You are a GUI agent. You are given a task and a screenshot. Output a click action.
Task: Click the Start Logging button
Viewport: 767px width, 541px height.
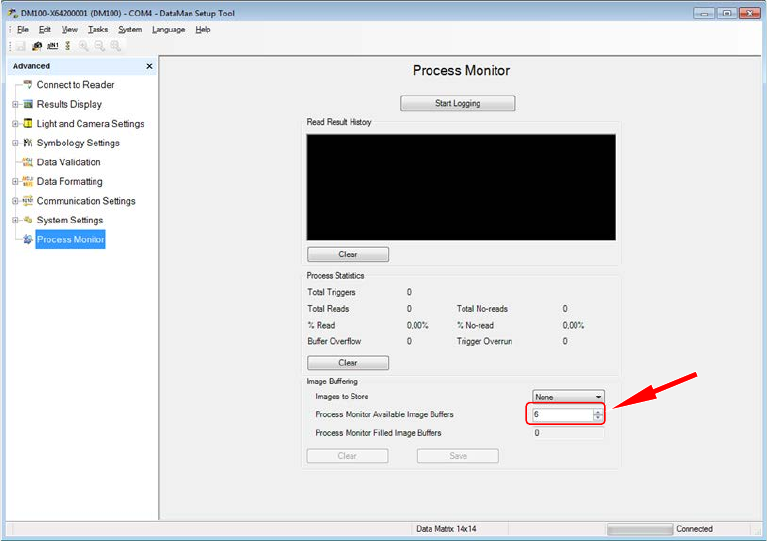coord(457,103)
